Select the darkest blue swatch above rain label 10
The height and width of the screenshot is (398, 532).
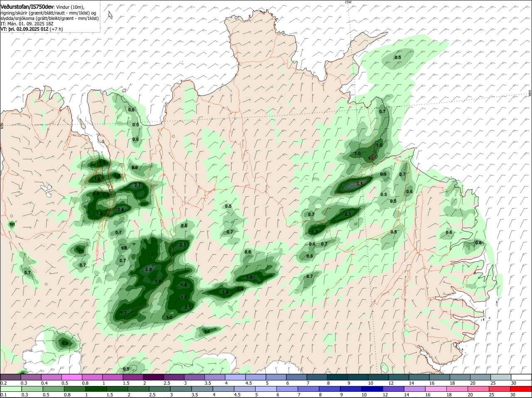372,389
